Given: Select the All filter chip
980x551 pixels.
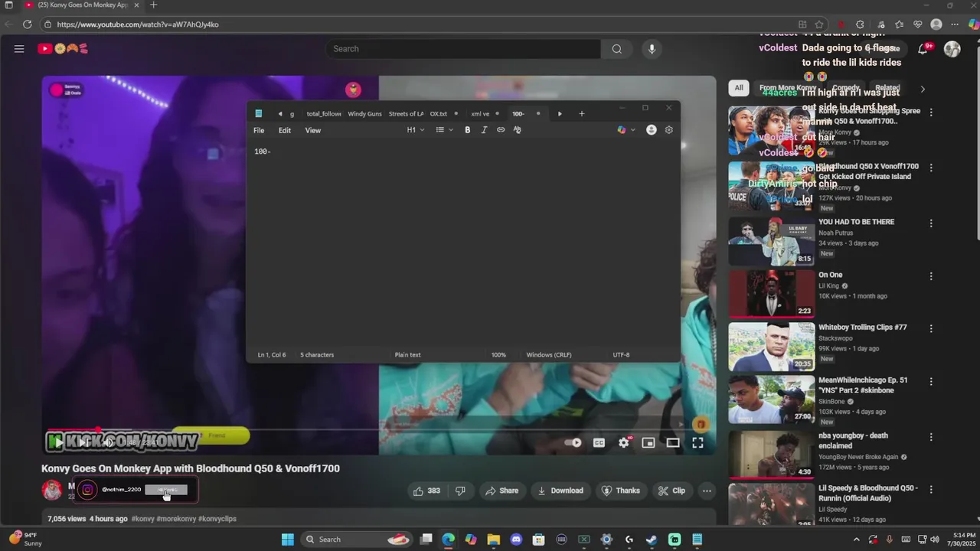Looking at the screenshot, I should click(739, 88).
